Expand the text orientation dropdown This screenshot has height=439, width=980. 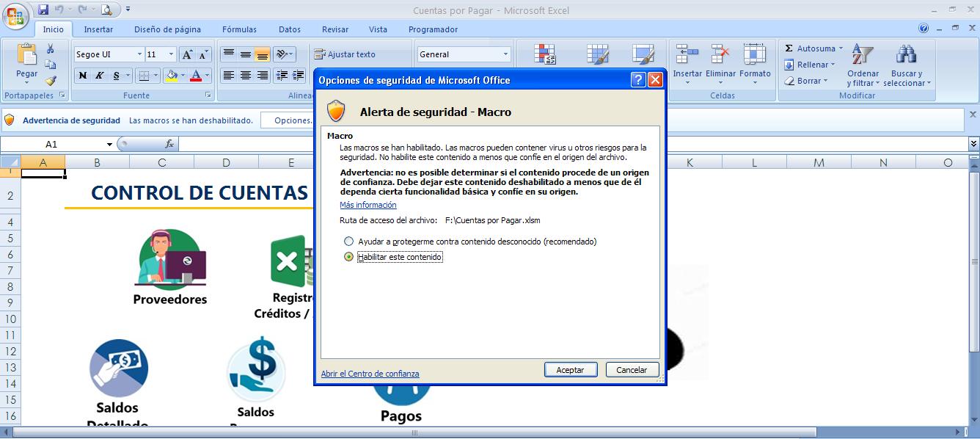click(x=291, y=54)
